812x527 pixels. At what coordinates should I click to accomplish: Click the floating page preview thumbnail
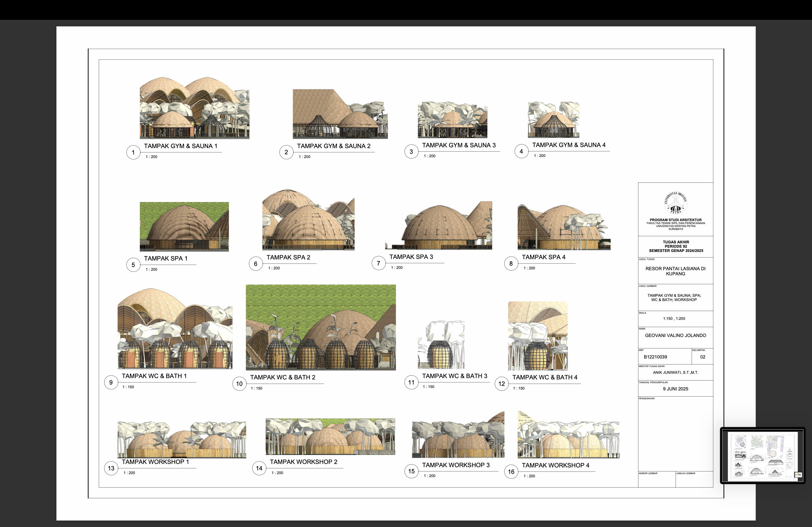tap(763, 456)
